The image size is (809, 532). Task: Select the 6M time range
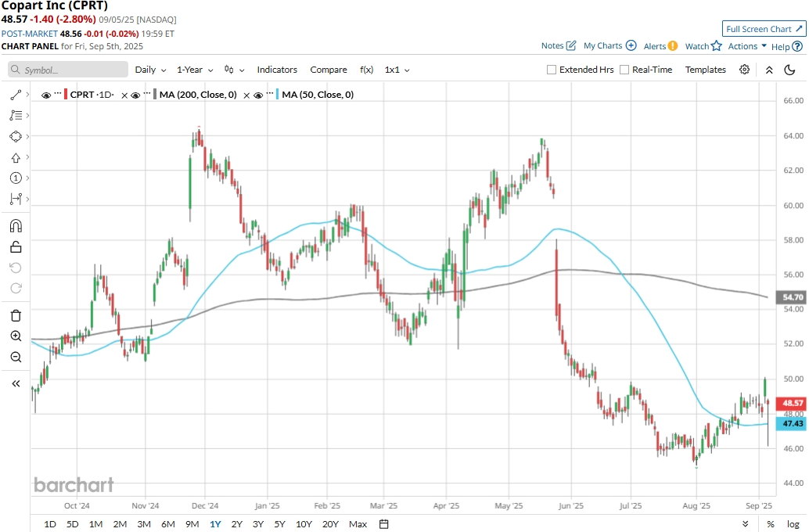click(x=168, y=524)
